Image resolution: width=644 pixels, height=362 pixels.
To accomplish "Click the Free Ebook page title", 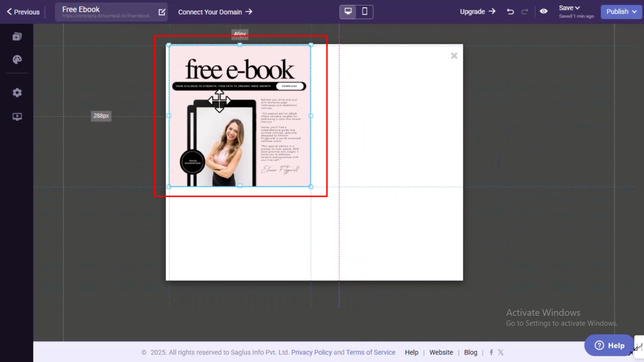I will tap(81, 9).
